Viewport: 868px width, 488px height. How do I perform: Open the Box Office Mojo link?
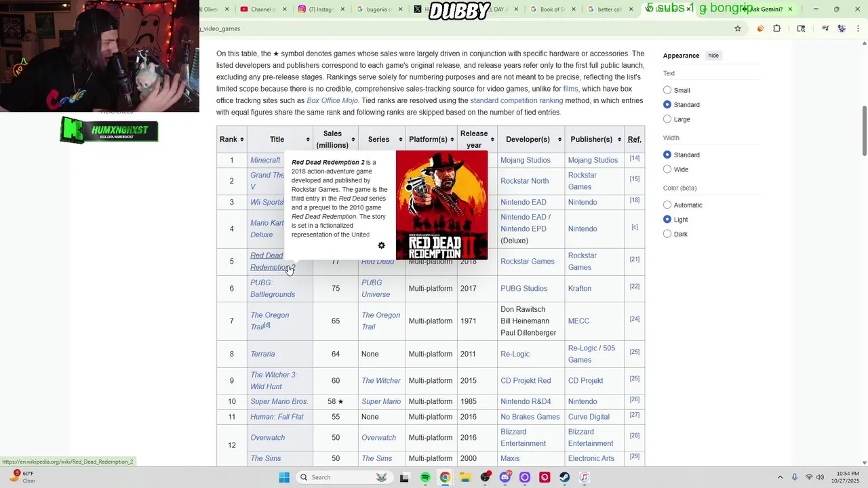332,100
